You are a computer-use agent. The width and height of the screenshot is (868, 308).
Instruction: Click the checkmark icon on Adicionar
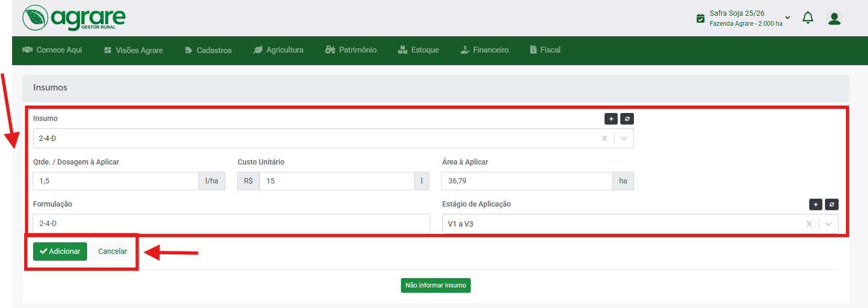point(44,251)
